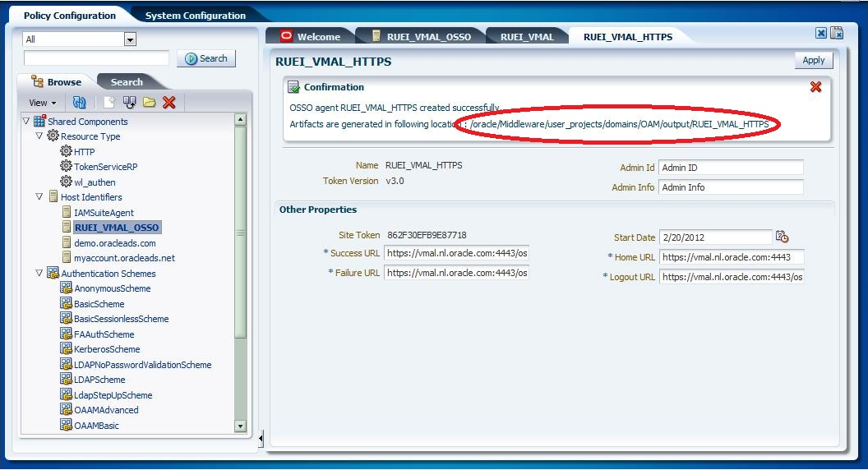This screenshot has height=470, width=868.
Task: Select FAAuthScheme in the tree
Action: (x=104, y=334)
